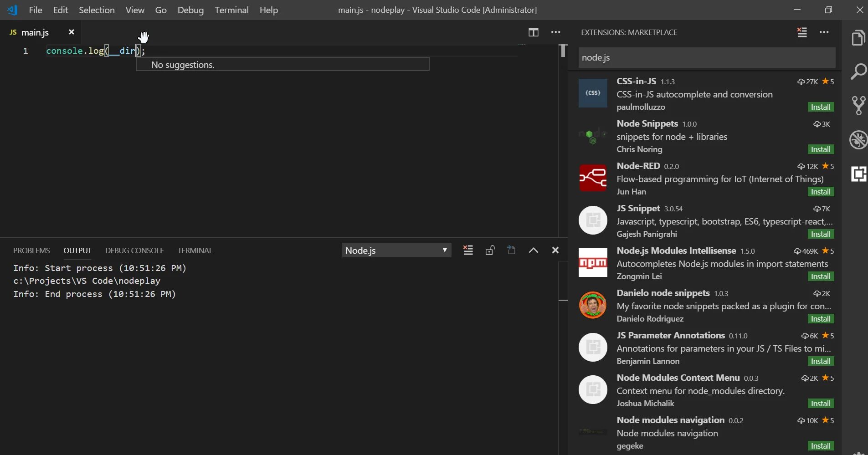
Task: Open the Node-RED extension title
Action: (x=638, y=166)
